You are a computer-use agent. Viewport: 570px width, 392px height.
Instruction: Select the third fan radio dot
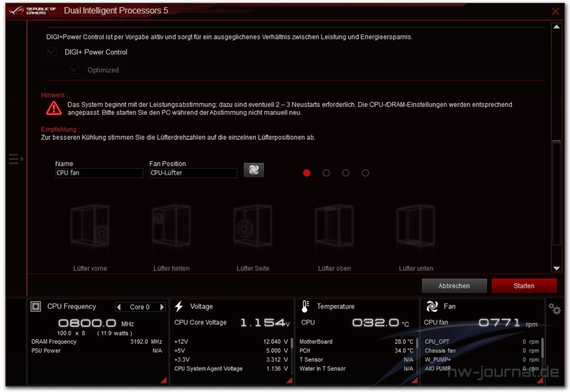[346, 173]
